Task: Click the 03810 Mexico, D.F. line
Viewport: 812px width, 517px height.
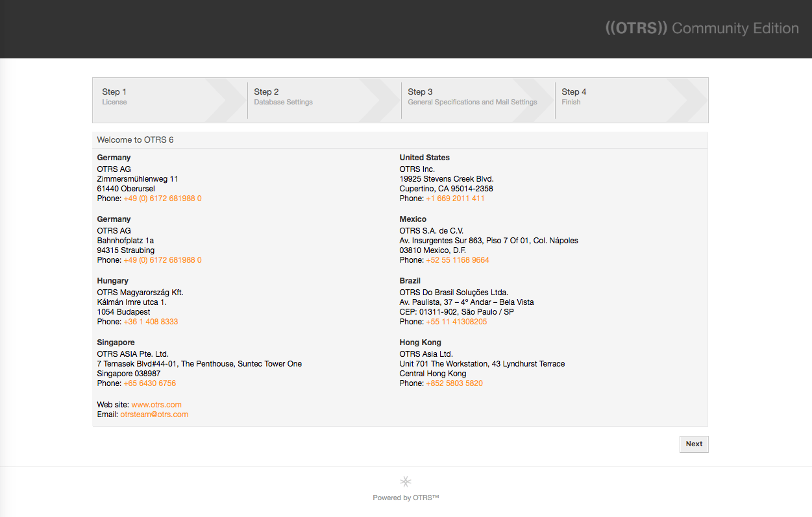Action: pos(433,250)
